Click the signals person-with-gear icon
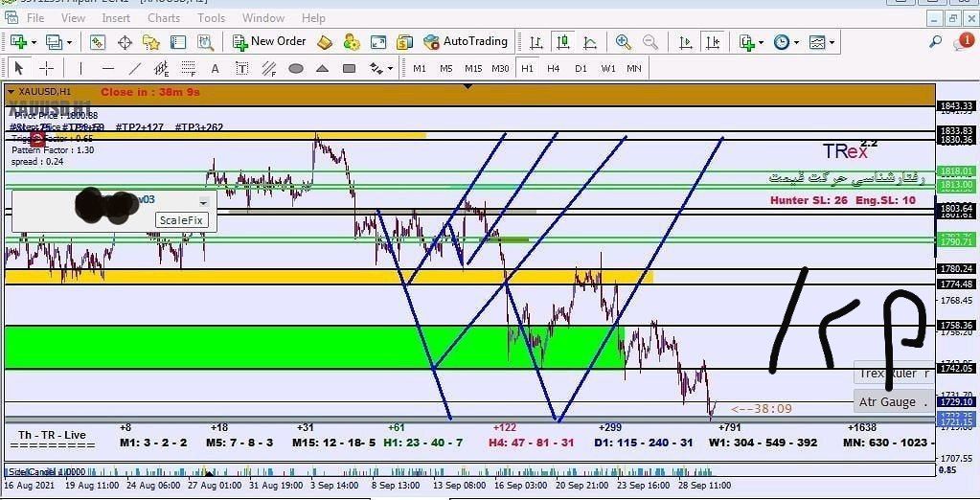The height and width of the screenshot is (500, 980). [352, 42]
